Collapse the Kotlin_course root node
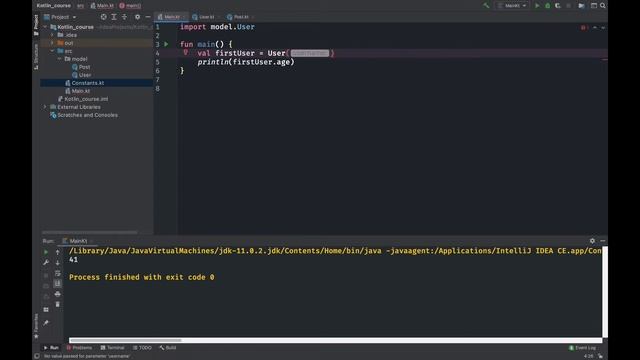The height and width of the screenshot is (360, 640). click(x=45, y=27)
